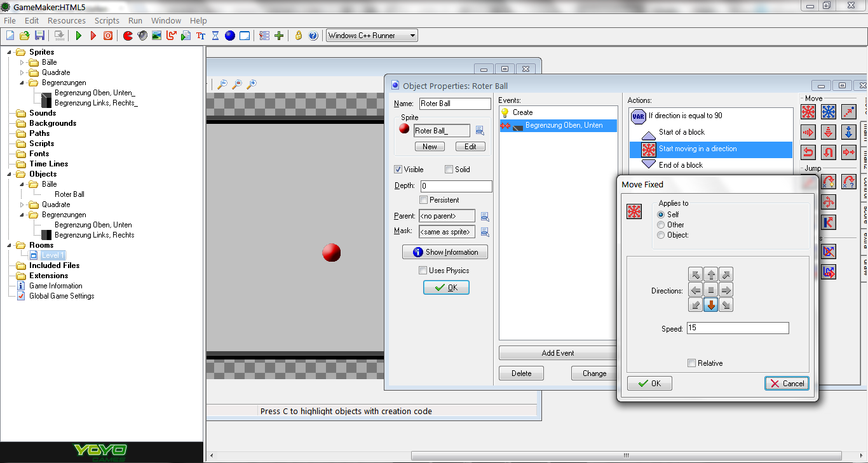Enable the Relative checkbox

692,363
